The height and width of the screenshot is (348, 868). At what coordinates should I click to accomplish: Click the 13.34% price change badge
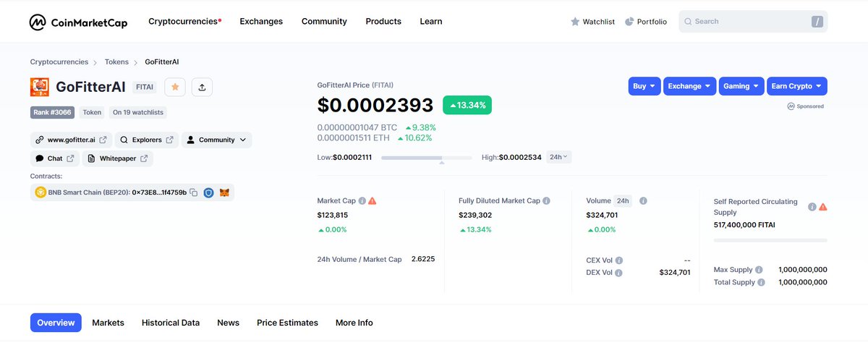click(x=467, y=105)
